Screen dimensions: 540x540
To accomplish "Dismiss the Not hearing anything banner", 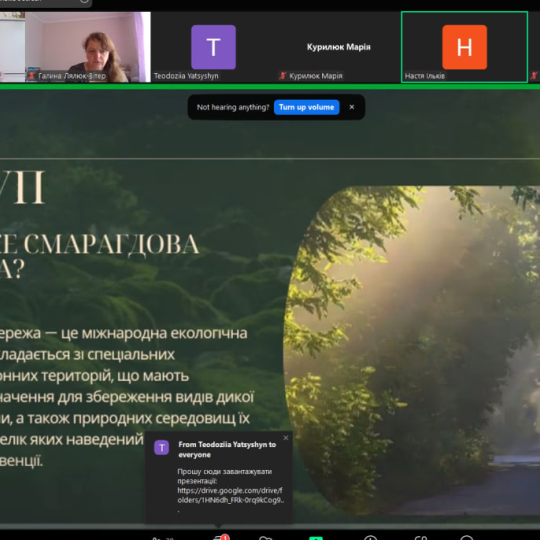I will (352, 107).
